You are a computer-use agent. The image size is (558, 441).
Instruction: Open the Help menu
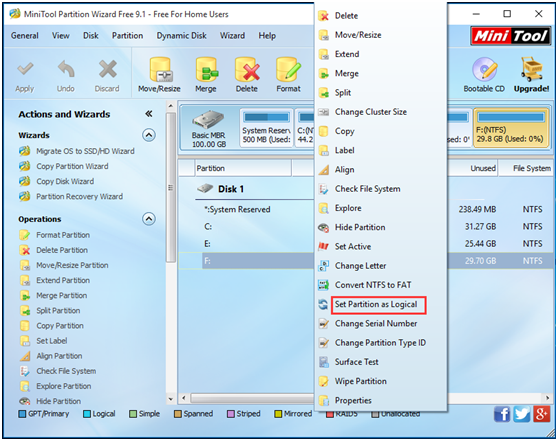267,36
